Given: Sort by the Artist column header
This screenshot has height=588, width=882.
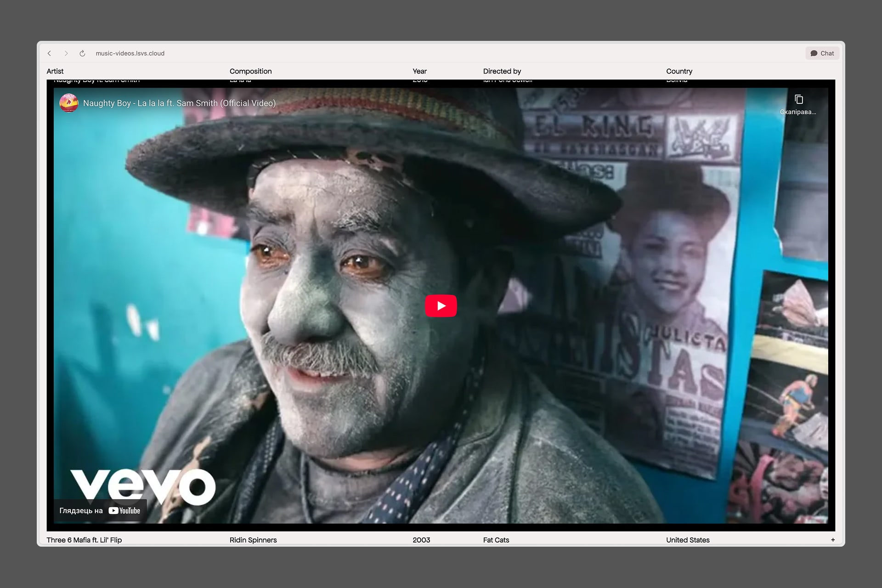Looking at the screenshot, I should (x=55, y=71).
